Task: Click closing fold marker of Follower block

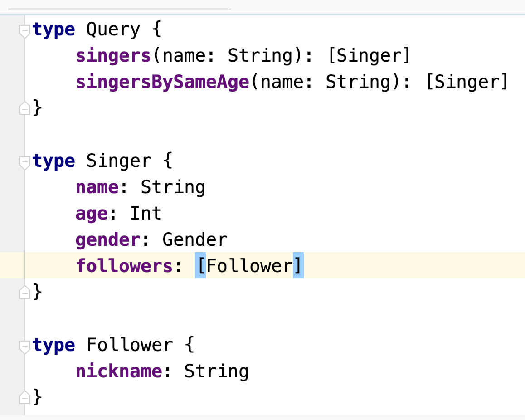Action: click(x=25, y=397)
